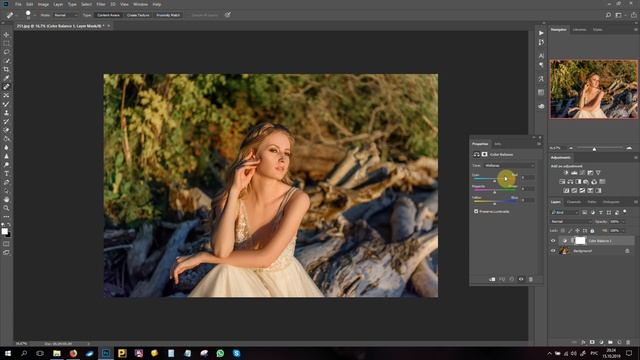
Task: Click the Cyan-Red slider
Action: click(x=494, y=179)
